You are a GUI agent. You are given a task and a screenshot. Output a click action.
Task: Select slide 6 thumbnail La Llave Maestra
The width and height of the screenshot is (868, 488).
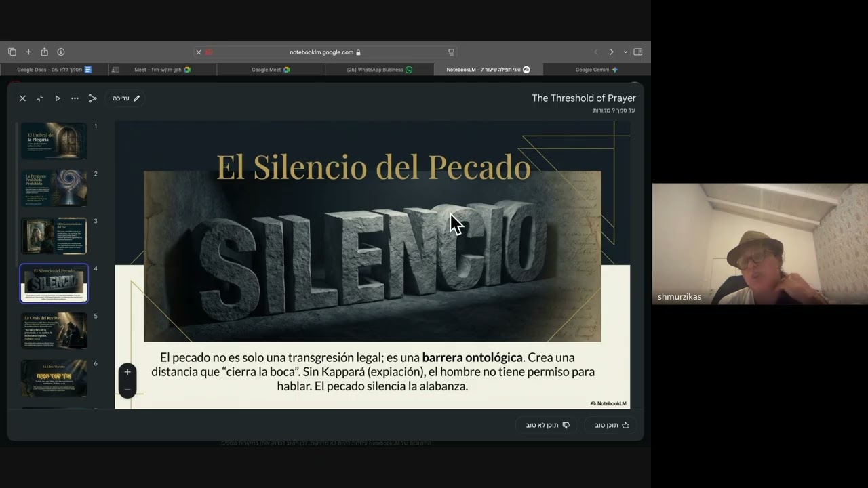(x=54, y=378)
